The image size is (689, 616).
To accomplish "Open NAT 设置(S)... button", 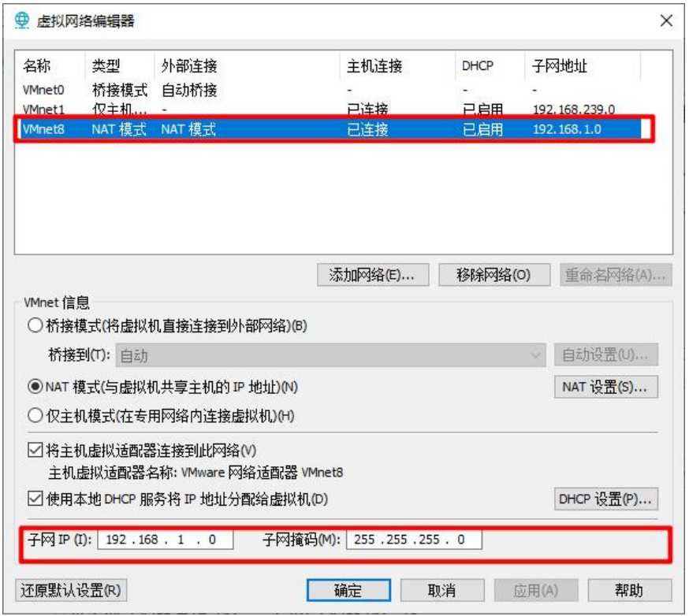I will pyautogui.click(x=606, y=387).
